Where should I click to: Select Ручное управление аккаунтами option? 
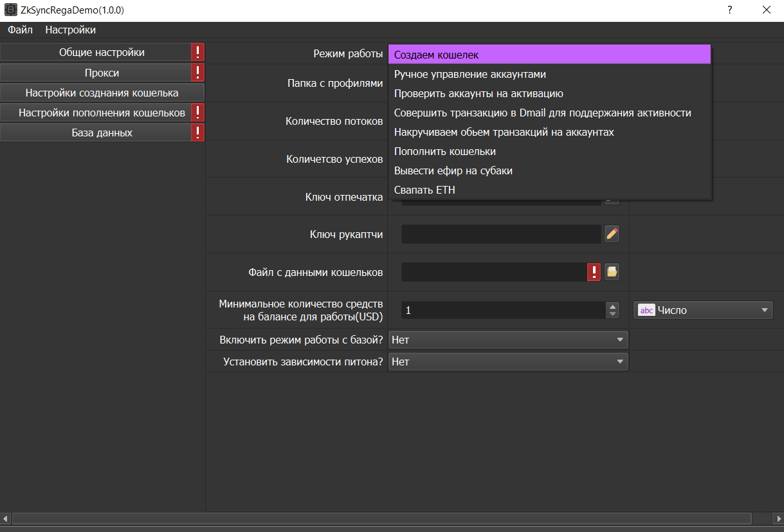point(550,74)
